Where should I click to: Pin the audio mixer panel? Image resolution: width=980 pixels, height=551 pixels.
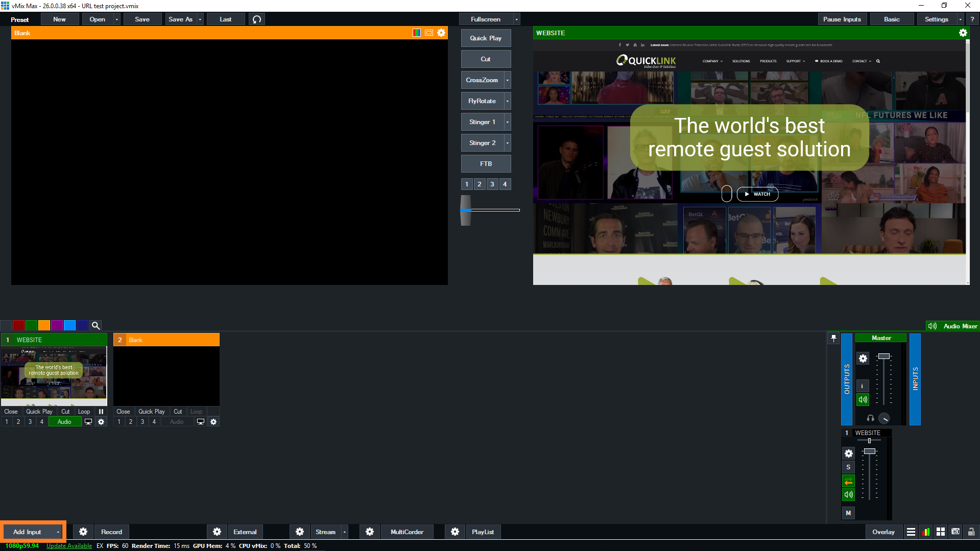coord(833,338)
